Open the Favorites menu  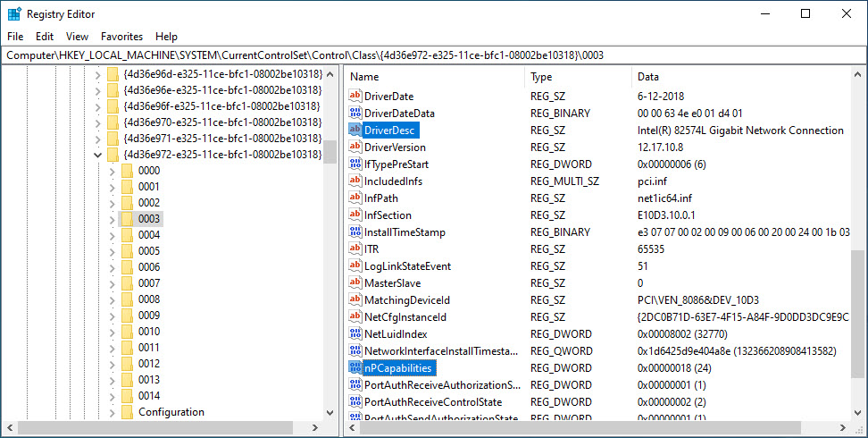(121, 37)
